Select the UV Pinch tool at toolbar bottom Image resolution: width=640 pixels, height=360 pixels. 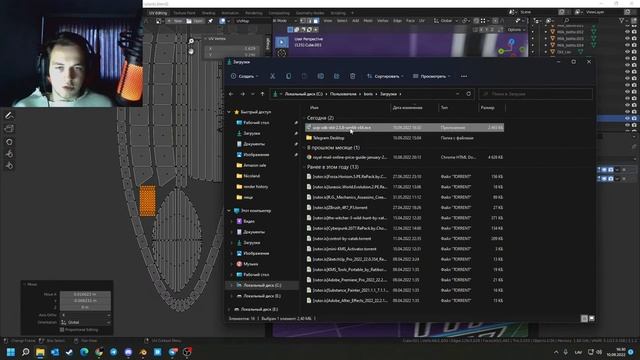(9, 165)
